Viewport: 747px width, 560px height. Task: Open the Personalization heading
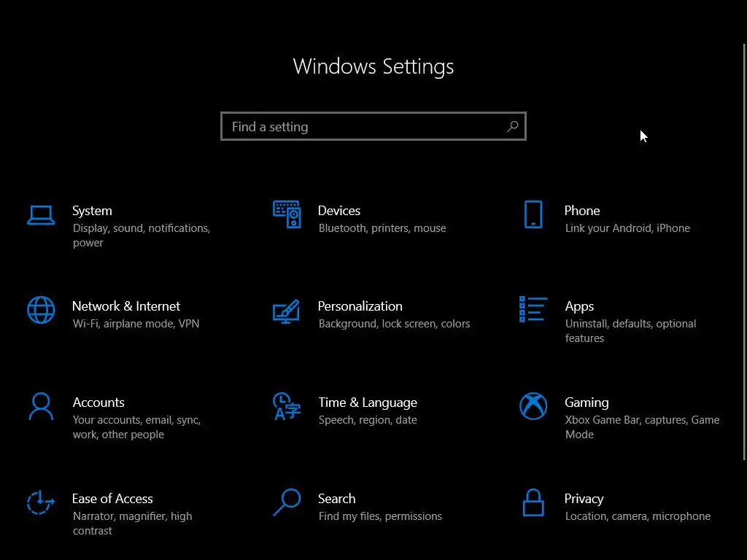(x=360, y=306)
